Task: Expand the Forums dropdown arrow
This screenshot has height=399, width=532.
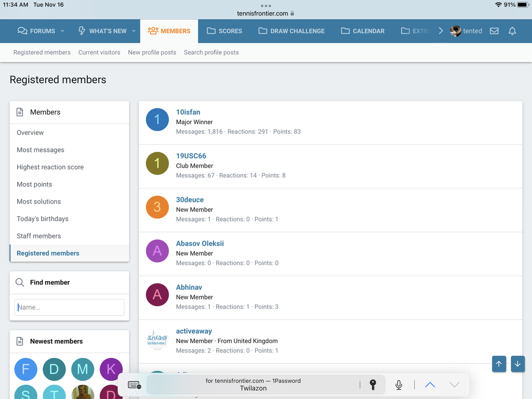Action: (62, 31)
